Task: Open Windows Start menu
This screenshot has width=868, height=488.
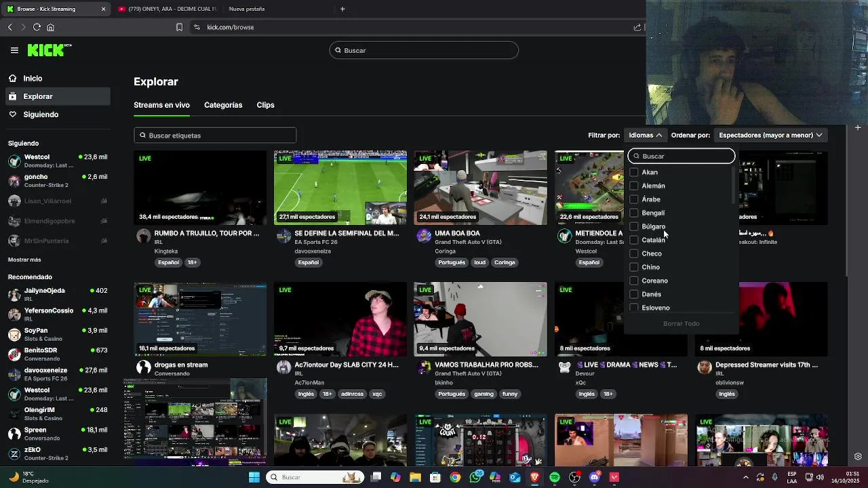Action: [254, 477]
